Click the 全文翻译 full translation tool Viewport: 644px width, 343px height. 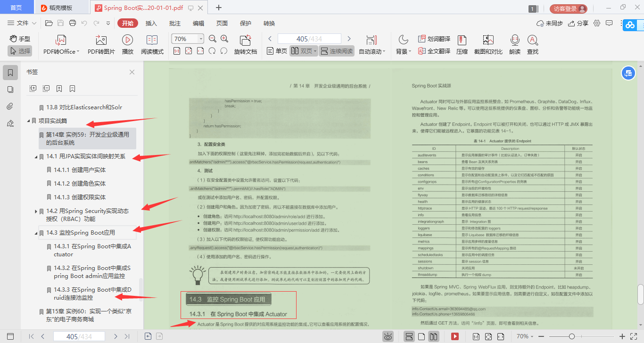point(434,51)
